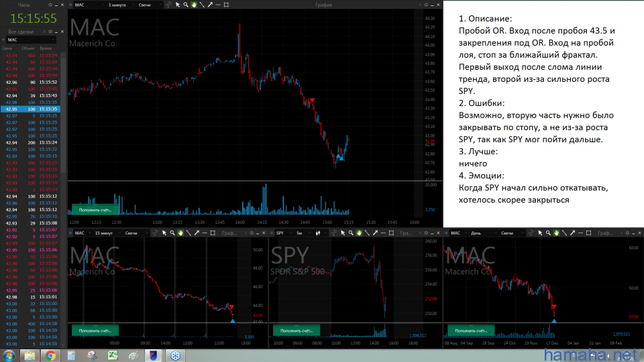Activate zoom magnifier in SPY chart toolbar

[x=351, y=233]
